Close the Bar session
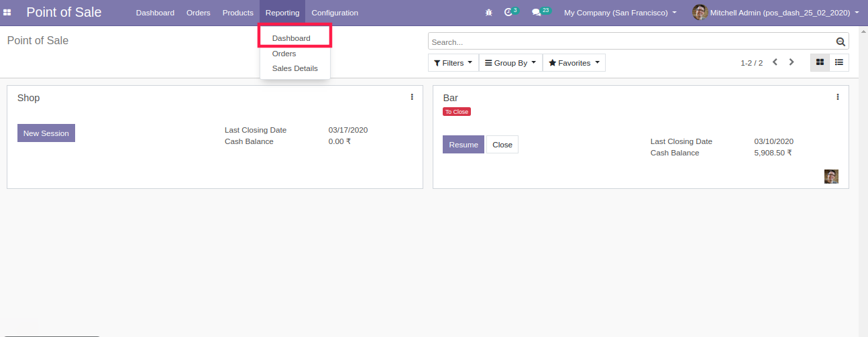 click(x=502, y=145)
